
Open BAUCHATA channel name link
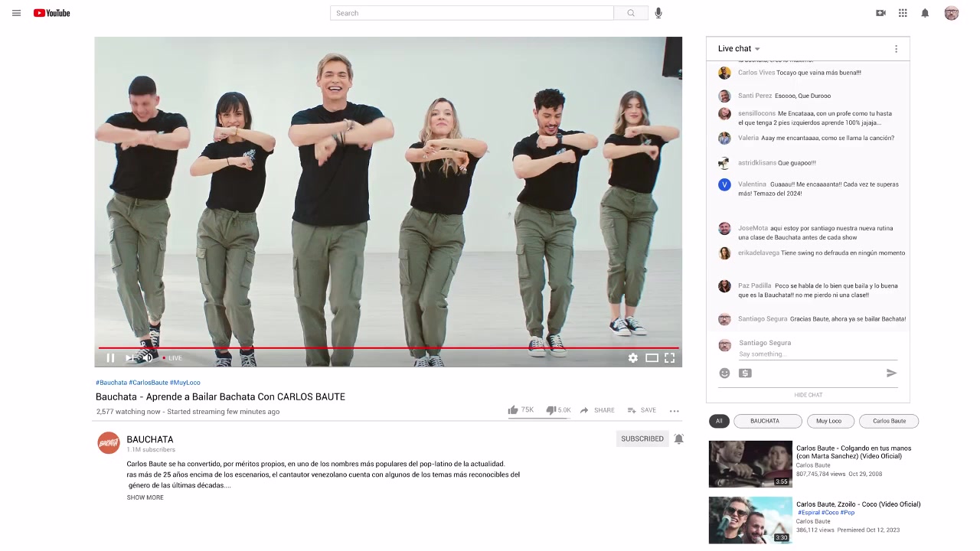[x=150, y=439]
